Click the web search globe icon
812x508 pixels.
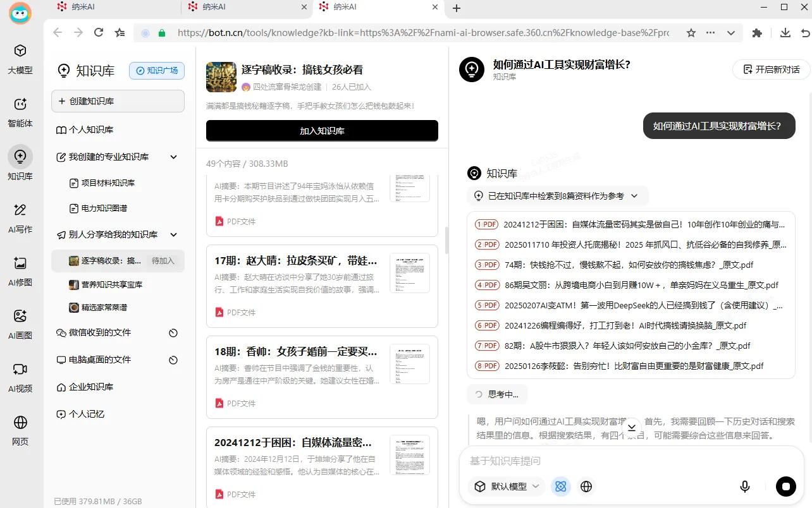pos(586,487)
